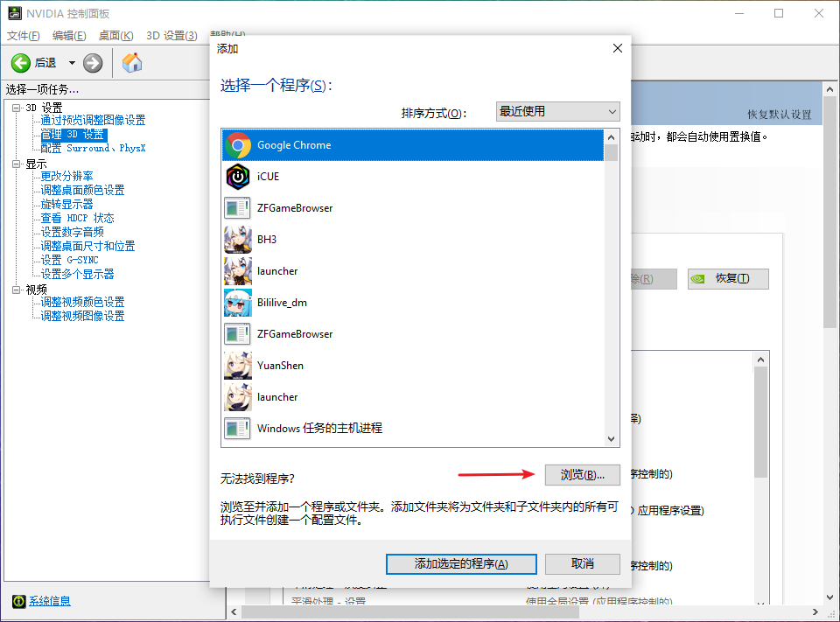Click the home icon in the toolbar
Viewport: 840px width, 622px height.
(x=132, y=63)
